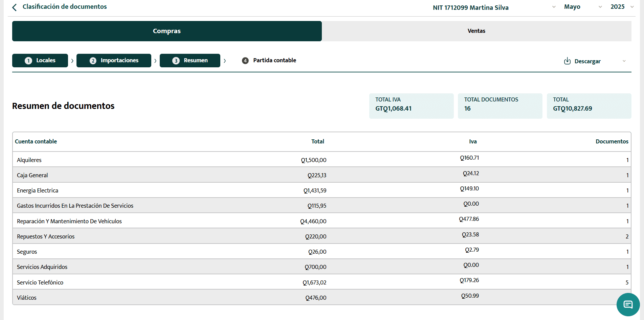This screenshot has width=644, height=320.
Task: Click the Q26,00 total value
Action: 317,252
